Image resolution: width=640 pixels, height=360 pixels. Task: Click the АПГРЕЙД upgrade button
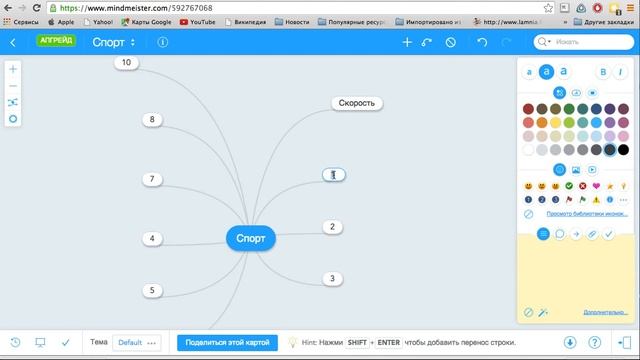point(56,40)
